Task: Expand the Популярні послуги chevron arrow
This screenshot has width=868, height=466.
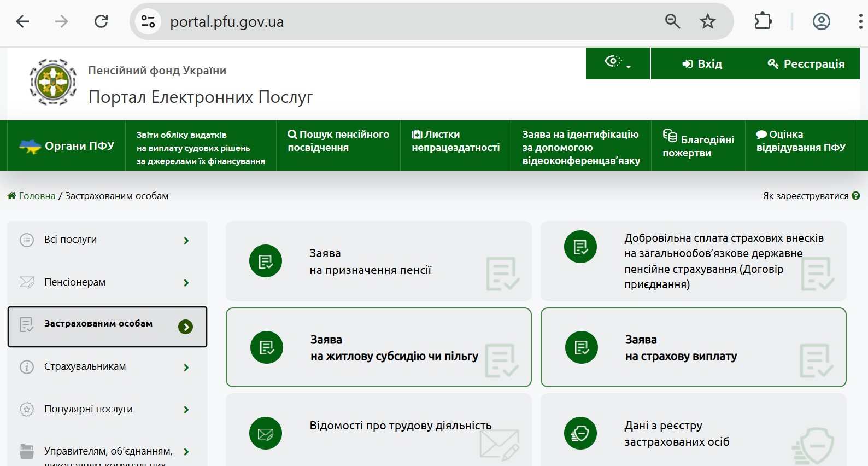Action: click(x=186, y=410)
